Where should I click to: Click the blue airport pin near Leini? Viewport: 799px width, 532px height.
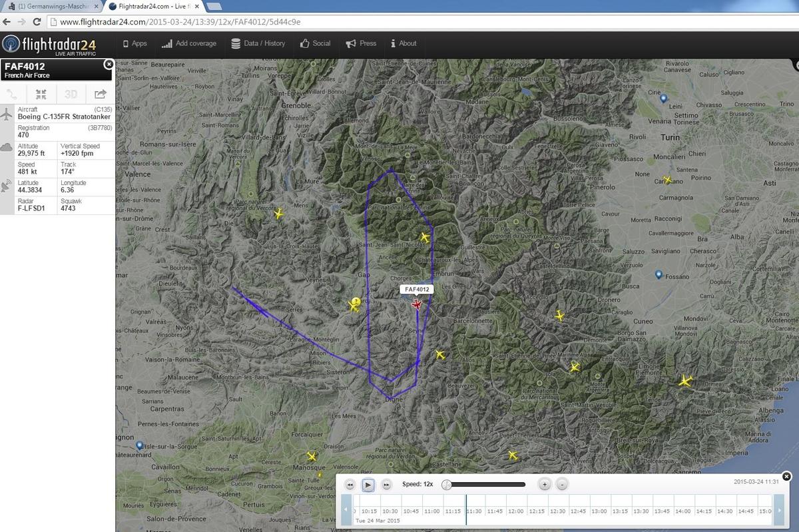(x=663, y=99)
